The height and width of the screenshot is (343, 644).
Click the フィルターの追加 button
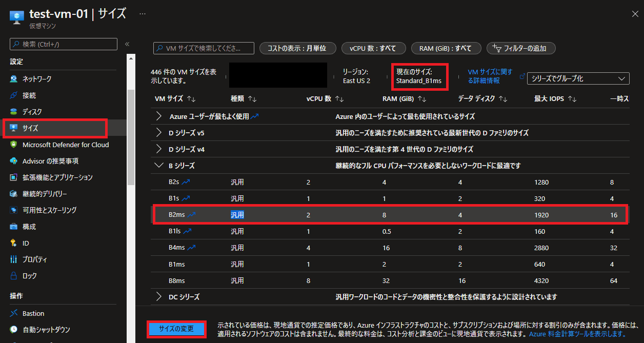521,48
